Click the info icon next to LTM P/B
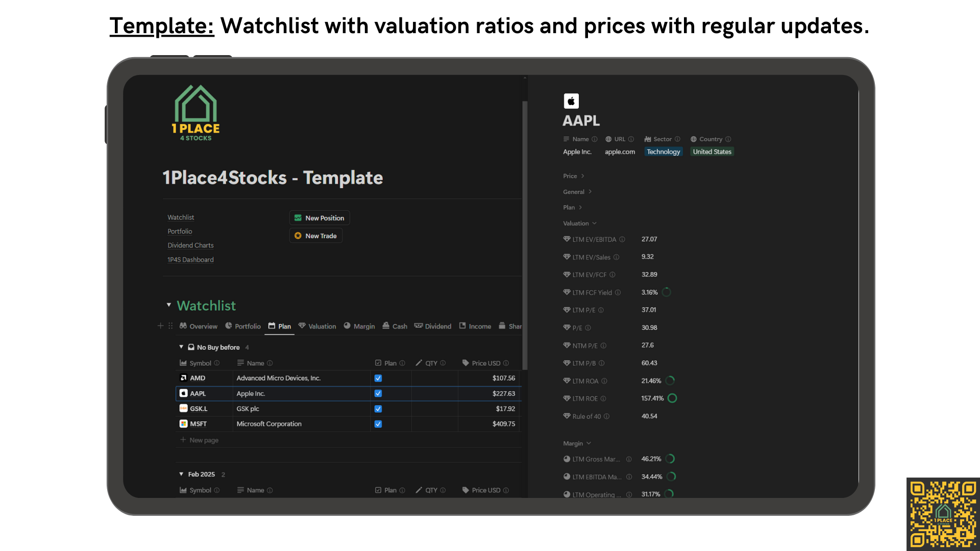Viewport: 980px width, 551px height. [602, 363]
